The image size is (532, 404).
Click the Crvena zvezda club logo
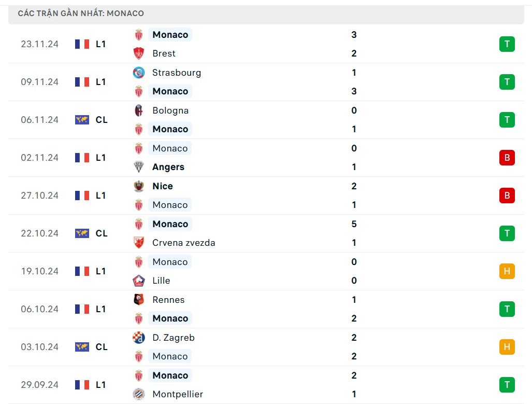(x=138, y=242)
